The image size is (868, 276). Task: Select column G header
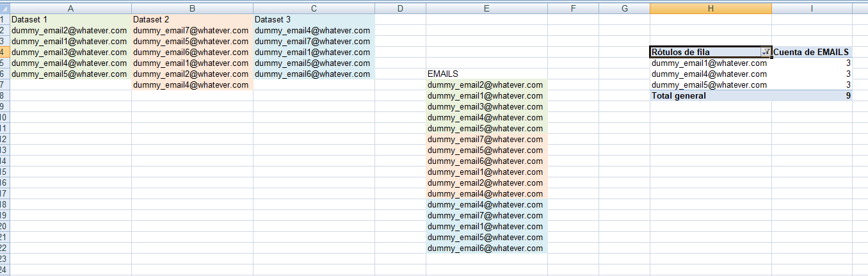point(624,8)
